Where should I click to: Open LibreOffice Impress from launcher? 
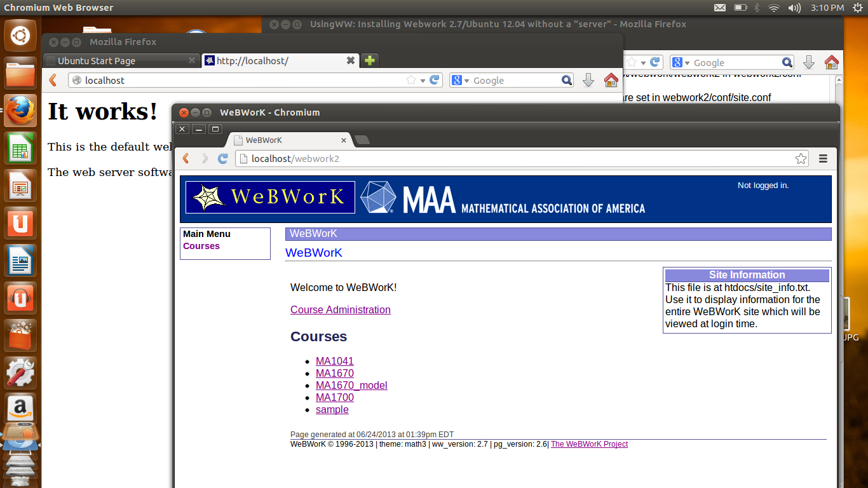[x=20, y=186]
